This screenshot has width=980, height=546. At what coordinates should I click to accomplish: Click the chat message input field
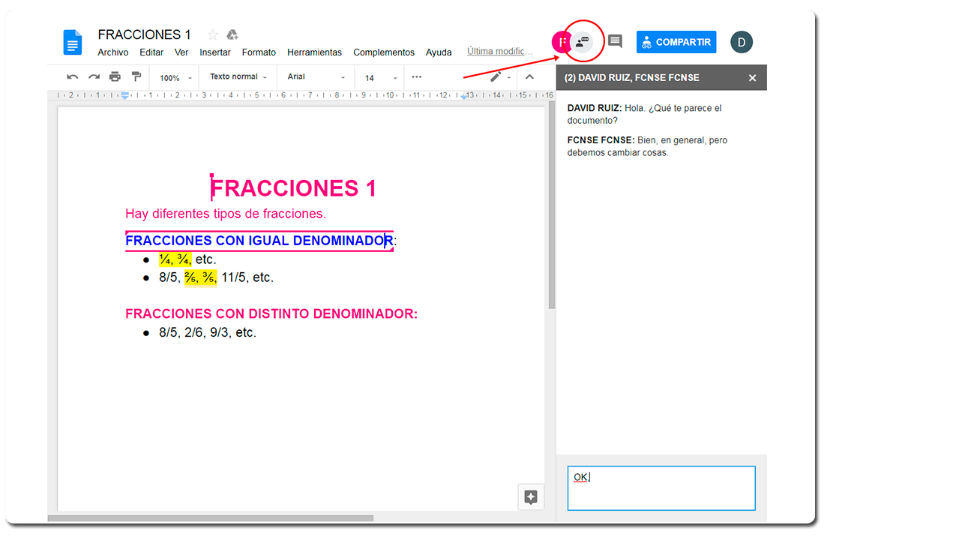point(661,488)
